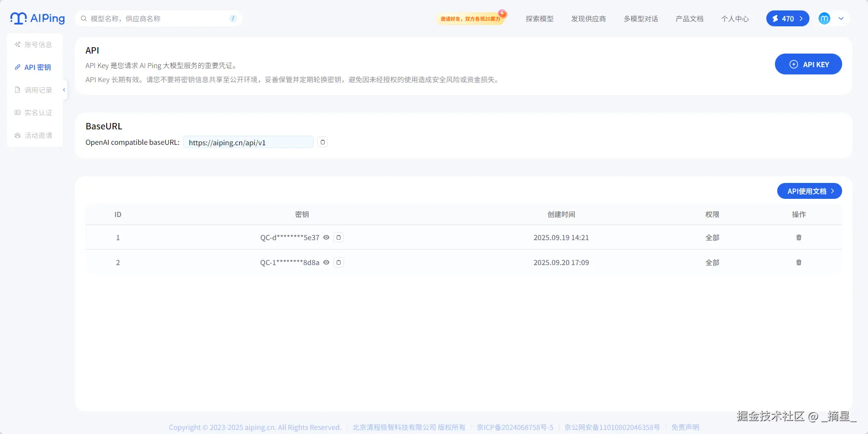This screenshot has width=868, height=434.
Task: Open API使用文档
Action: click(809, 191)
